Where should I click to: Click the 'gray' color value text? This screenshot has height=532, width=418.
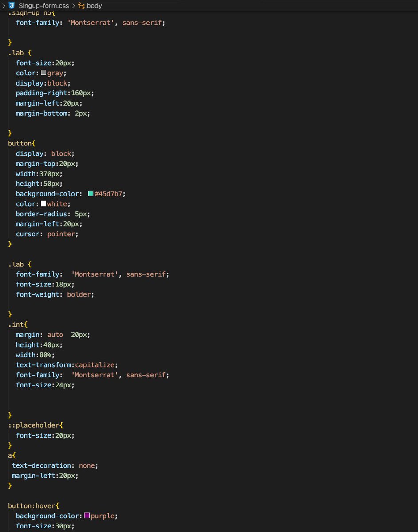point(55,73)
